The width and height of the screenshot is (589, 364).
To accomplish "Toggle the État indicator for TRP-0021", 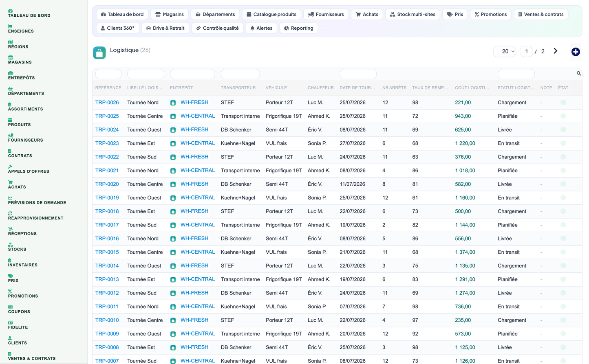I will tap(563, 171).
